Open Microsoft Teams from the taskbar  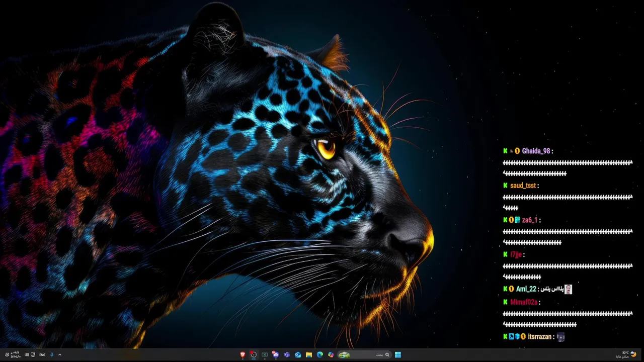(x=287, y=354)
